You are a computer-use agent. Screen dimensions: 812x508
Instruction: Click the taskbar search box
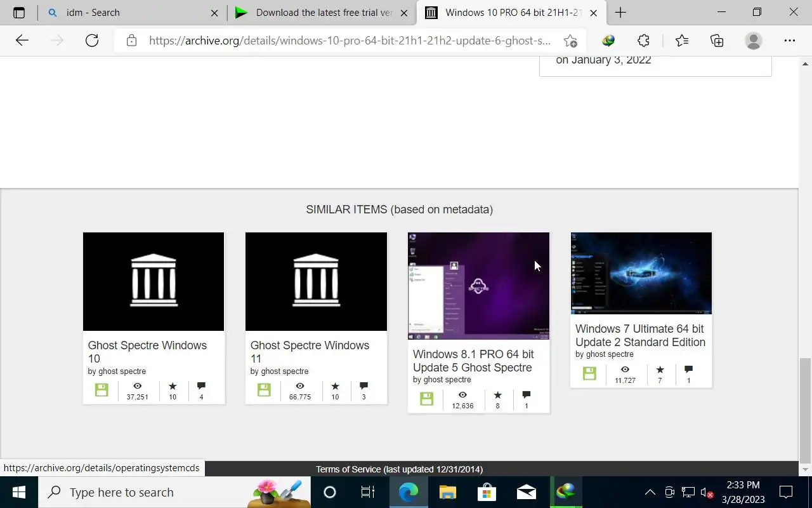[x=174, y=492]
